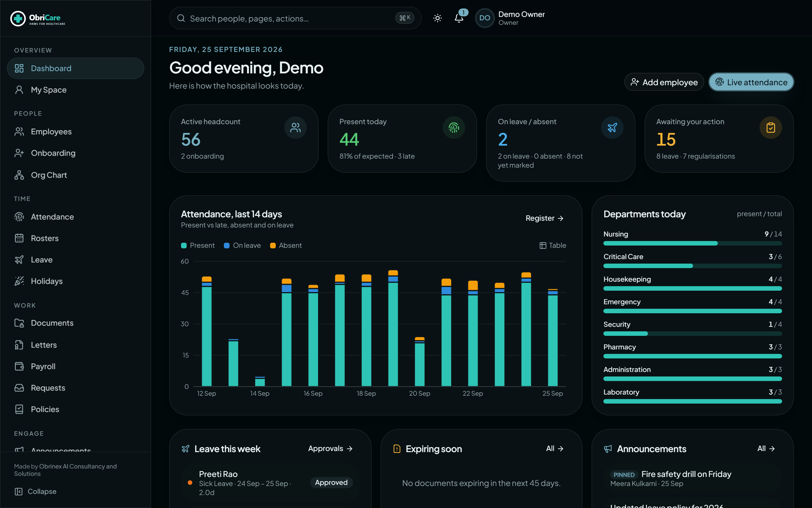812x508 pixels.
Task: Click the Demo Owner profile name
Action: (x=521, y=14)
